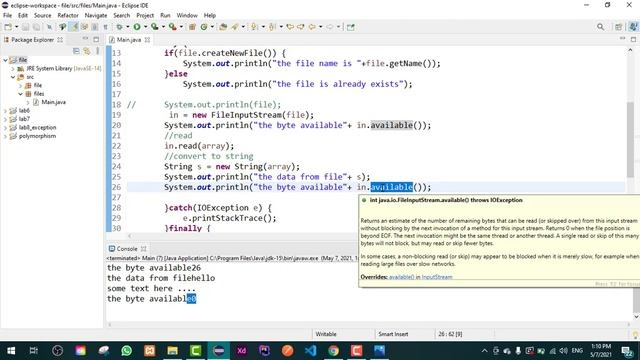
Task: Expand the polymorphism project
Action: 5,136
